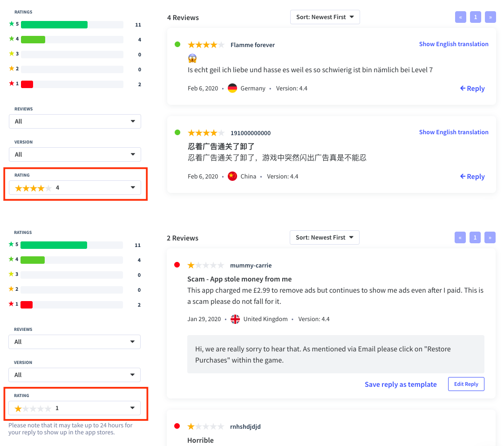
Task: Select page 1 in 4 Reviews pager
Action: [x=476, y=17]
